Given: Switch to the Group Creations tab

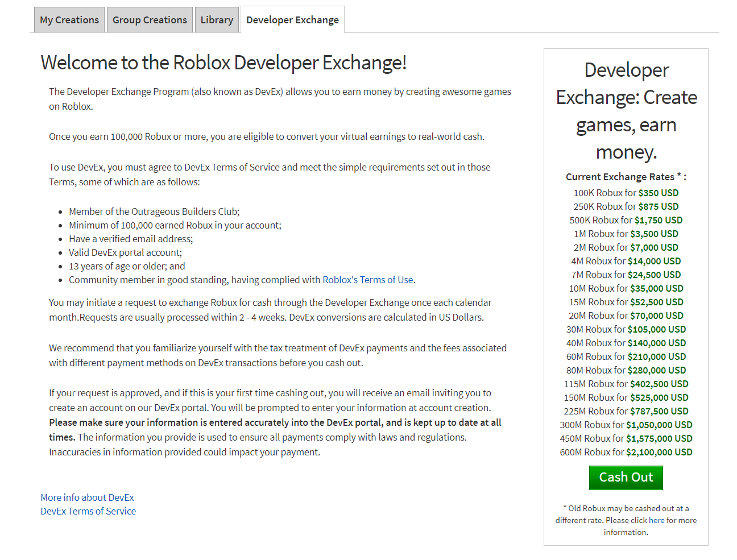Looking at the screenshot, I should coord(150,20).
